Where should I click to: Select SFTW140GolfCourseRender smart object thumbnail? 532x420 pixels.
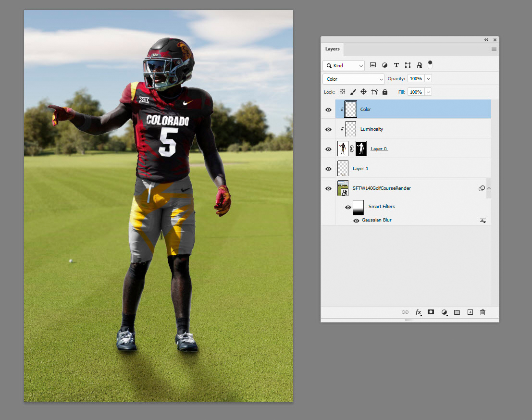coord(343,188)
